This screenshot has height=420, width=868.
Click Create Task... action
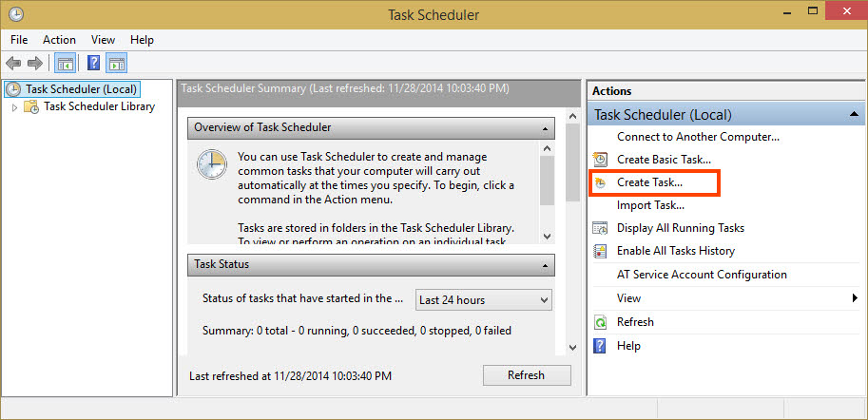pos(649,182)
